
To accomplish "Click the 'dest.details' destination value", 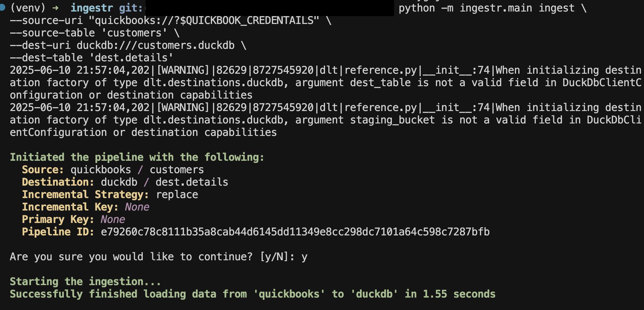I will [192, 182].
